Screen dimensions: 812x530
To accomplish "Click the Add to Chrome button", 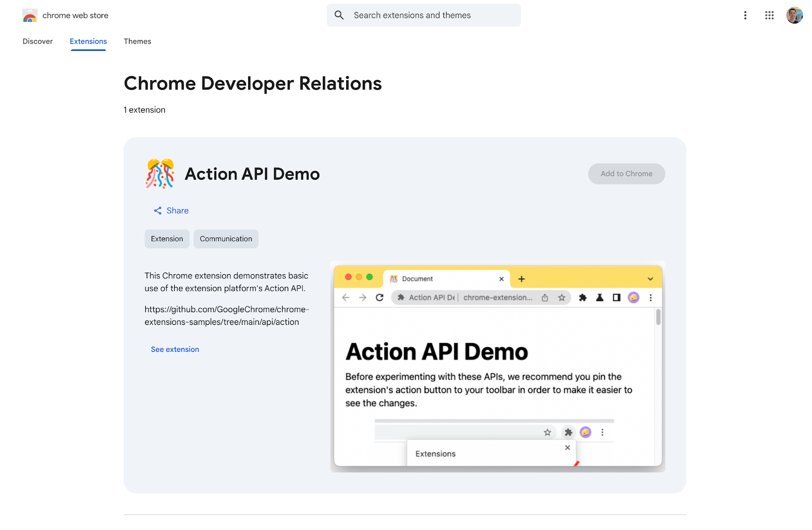I will (x=626, y=174).
